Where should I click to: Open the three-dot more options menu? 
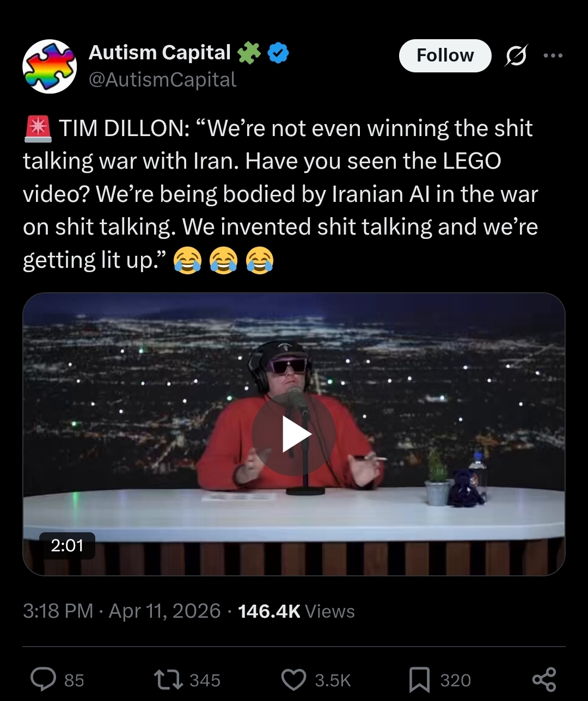(553, 56)
